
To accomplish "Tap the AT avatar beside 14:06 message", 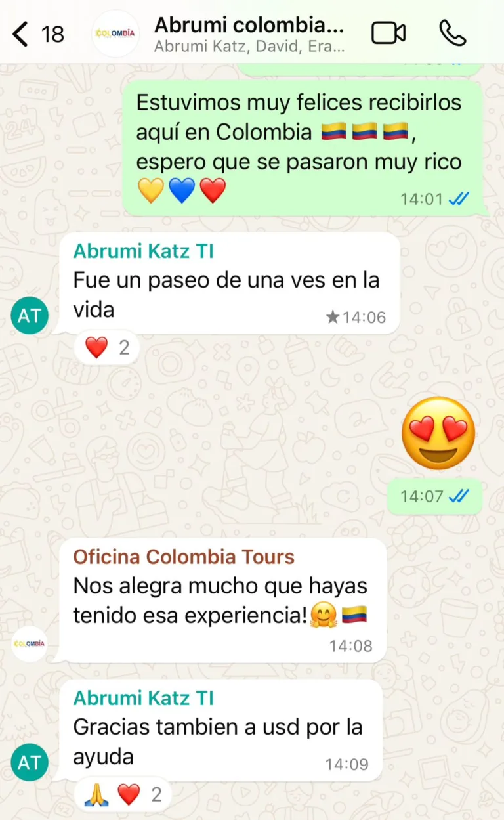I will tap(30, 316).
